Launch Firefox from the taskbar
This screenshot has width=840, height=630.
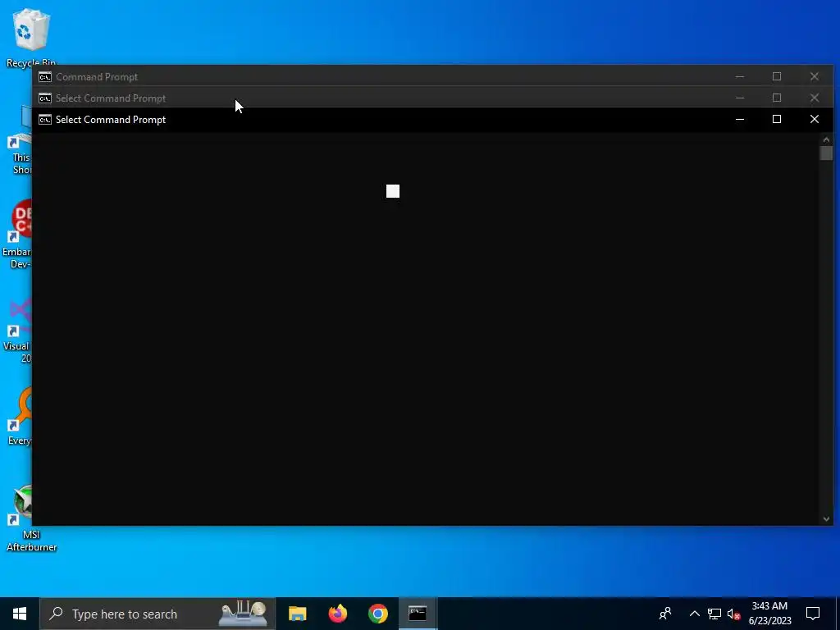coord(337,614)
